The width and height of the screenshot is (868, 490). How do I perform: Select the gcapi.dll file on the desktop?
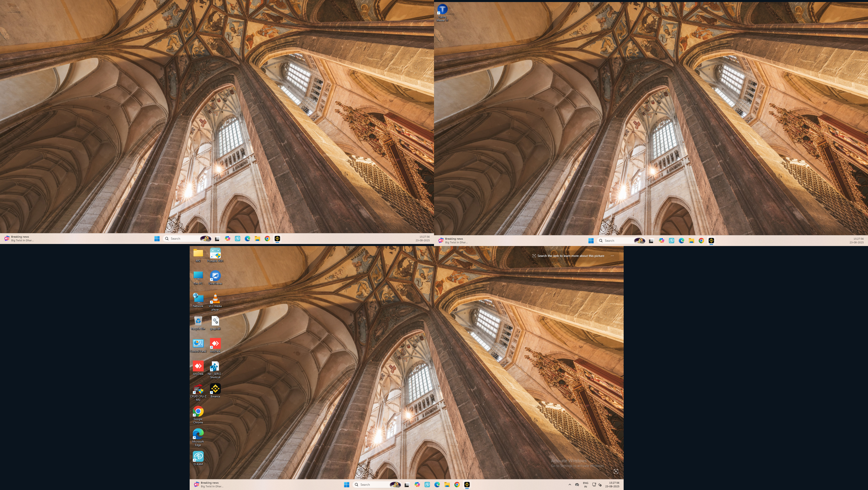(215, 321)
